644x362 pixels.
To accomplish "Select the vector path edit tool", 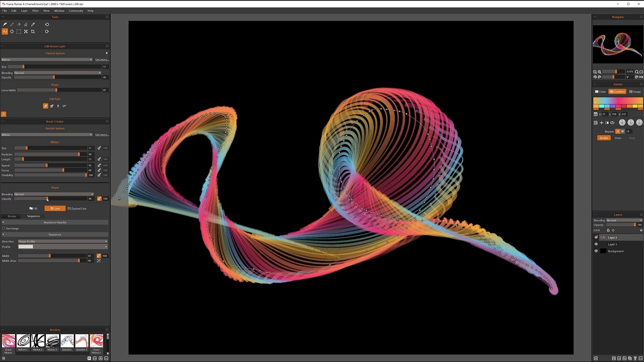I will coord(5,31).
